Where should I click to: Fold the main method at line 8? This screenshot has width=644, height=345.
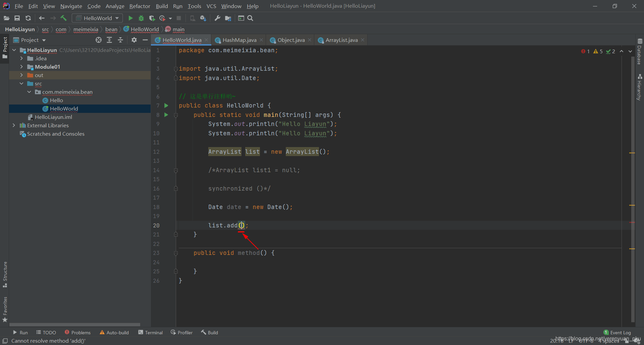pyautogui.click(x=176, y=115)
